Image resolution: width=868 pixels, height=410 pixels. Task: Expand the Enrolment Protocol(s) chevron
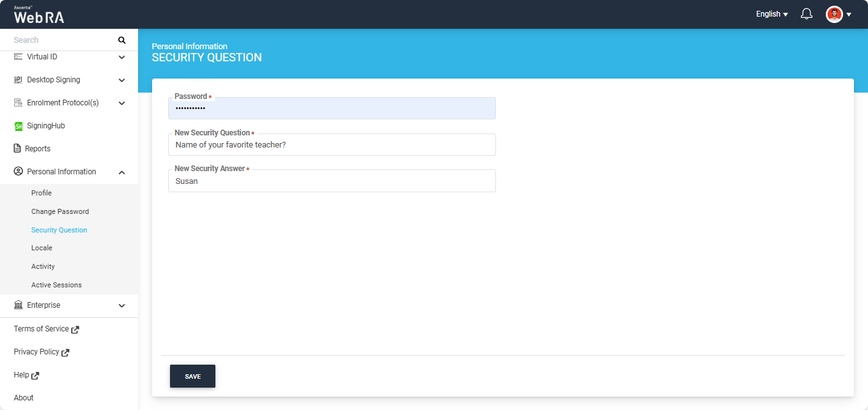121,103
